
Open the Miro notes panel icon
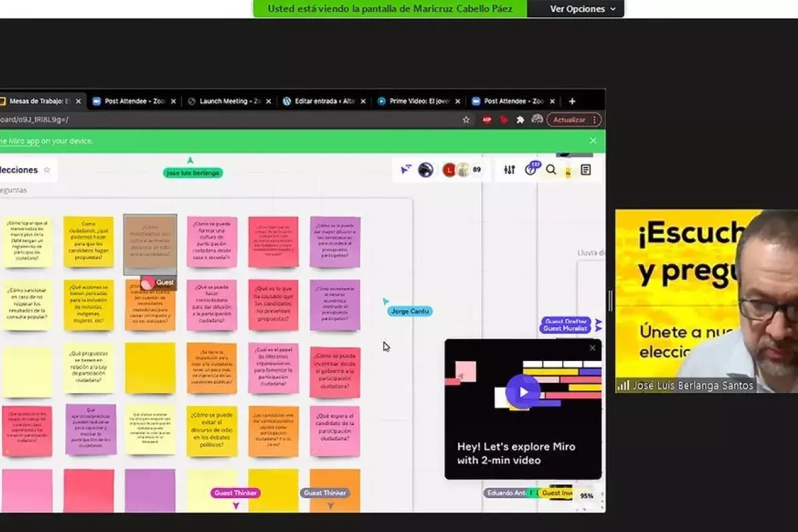point(585,170)
